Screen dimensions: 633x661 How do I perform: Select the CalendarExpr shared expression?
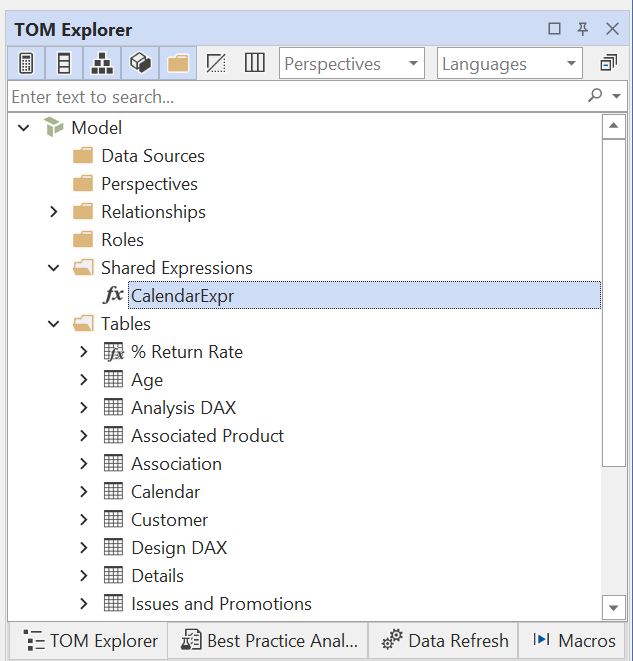(182, 296)
